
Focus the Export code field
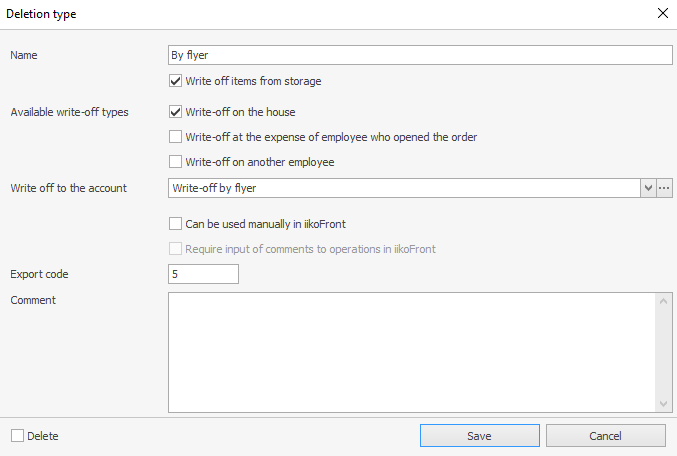coord(204,274)
